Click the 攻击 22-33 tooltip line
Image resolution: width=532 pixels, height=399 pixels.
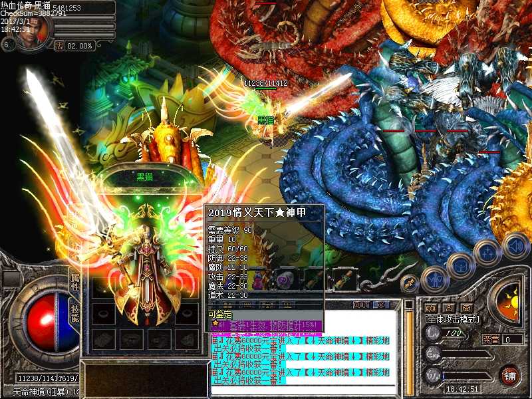228,277
